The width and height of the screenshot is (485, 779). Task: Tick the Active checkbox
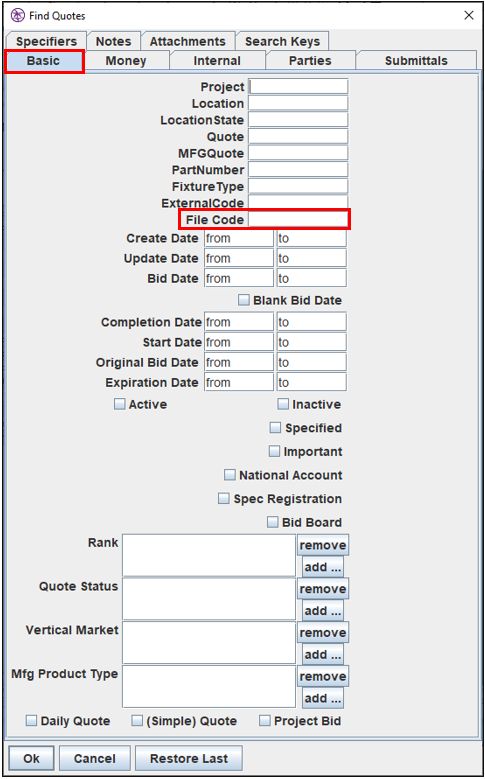point(120,404)
